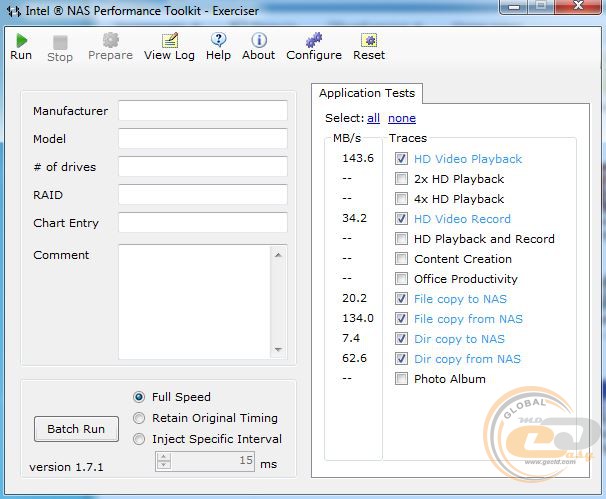Switch to Application Tests tab
Image resolution: width=606 pixels, height=499 pixels.
pos(367,93)
